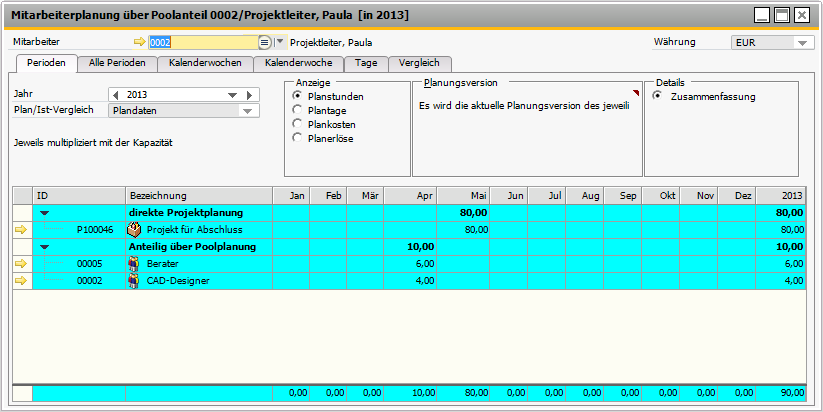Select the Projekt für Abschluss row text
This screenshot has width=823, height=412.
pos(195,229)
